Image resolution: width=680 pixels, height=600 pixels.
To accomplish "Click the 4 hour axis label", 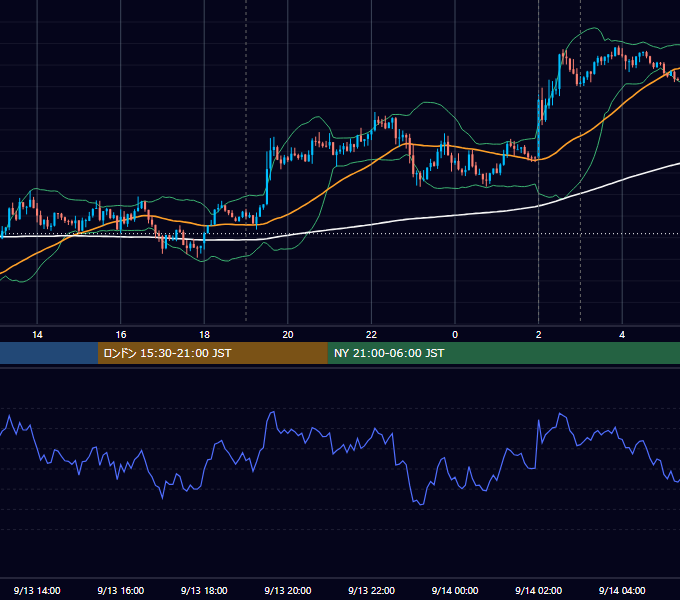I will (x=622, y=335).
